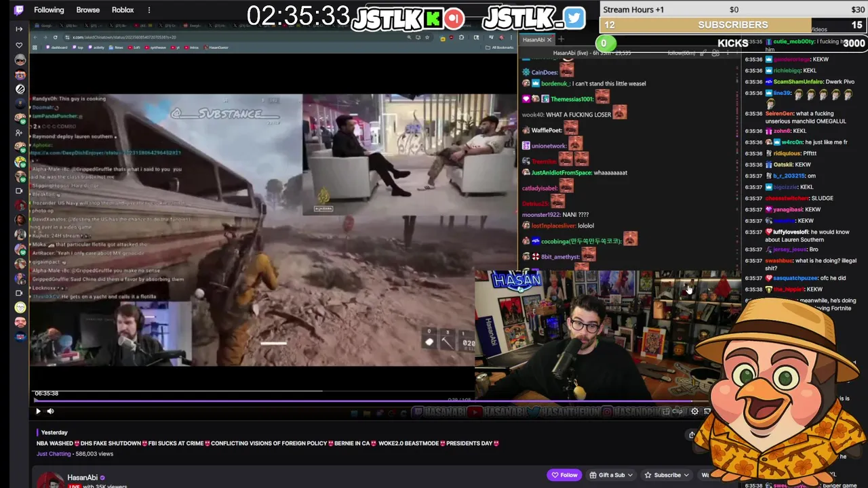Click username WafflePoet in chat
The width and height of the screenshot is (868, 488).
(547, 130)
